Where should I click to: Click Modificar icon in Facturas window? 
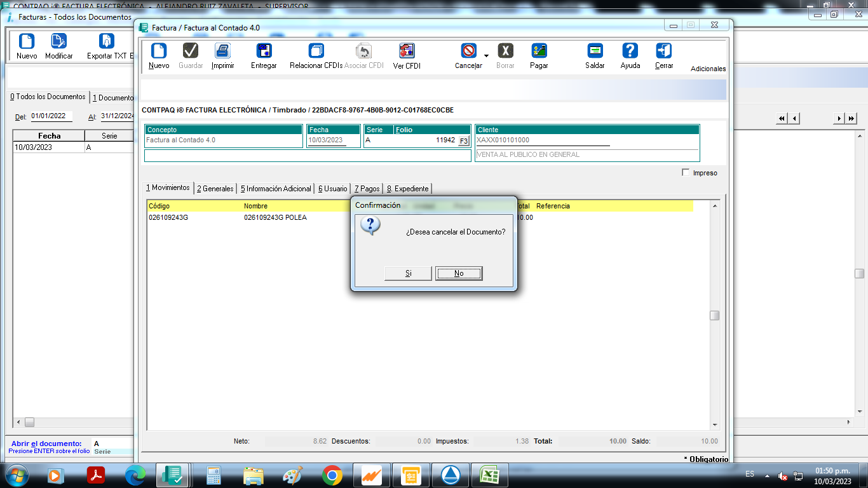tap(59, 41)
